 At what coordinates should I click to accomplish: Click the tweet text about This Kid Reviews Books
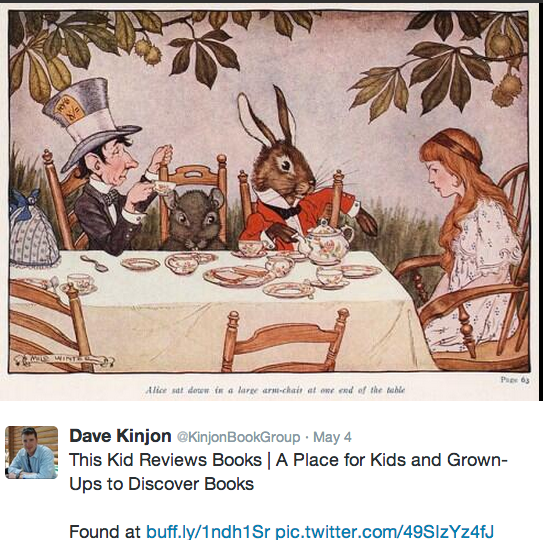(x=288, y=472)
